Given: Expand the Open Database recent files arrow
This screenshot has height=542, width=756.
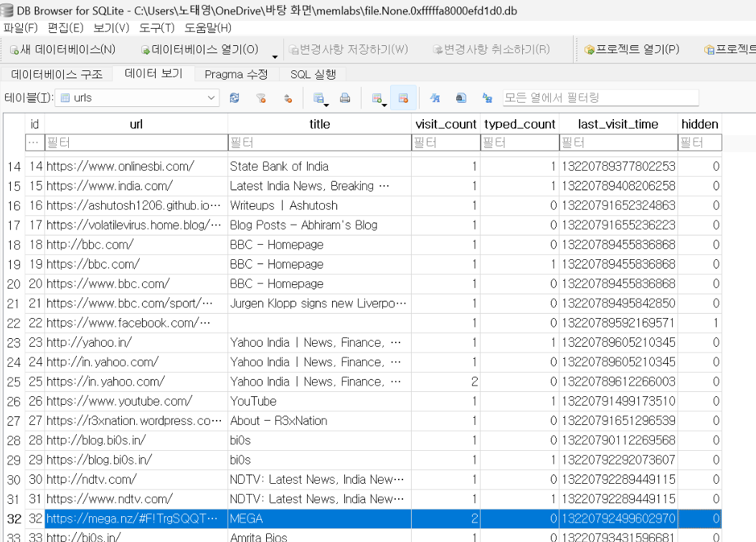Looking at the screenshot, I should tap(275, 57).
